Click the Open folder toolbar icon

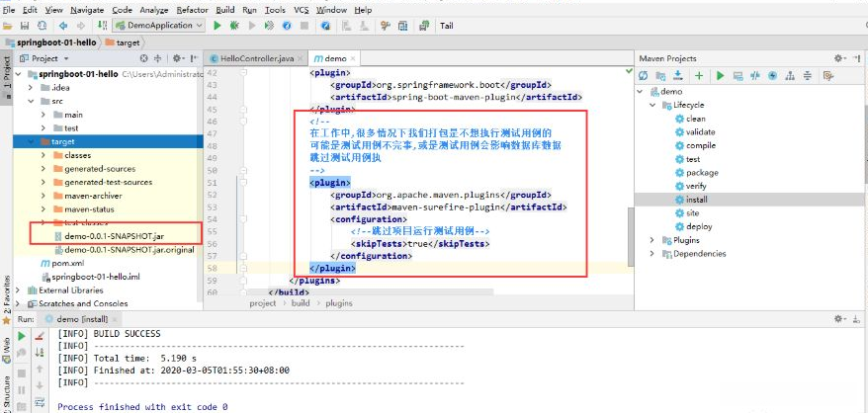point(8,26)
